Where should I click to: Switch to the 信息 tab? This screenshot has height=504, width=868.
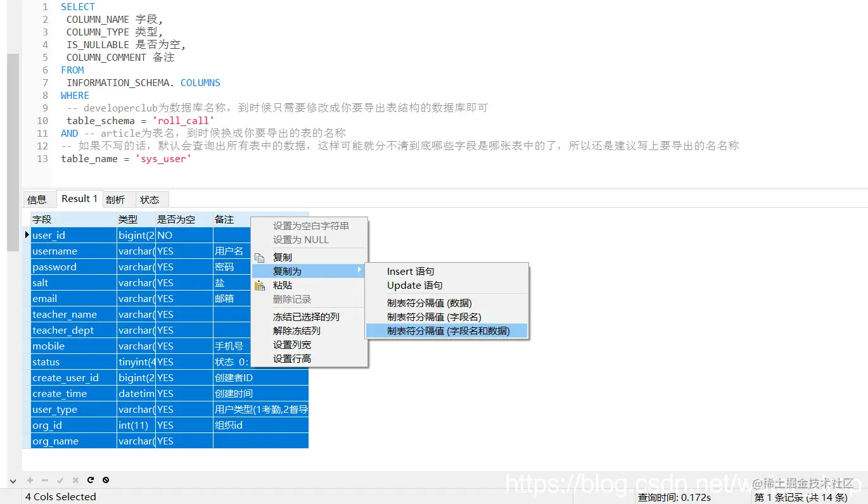coord(38,199)
